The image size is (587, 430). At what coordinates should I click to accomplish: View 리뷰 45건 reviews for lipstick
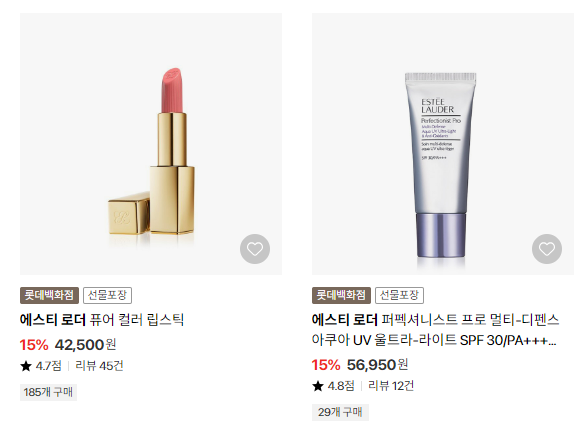pos(99,366)
